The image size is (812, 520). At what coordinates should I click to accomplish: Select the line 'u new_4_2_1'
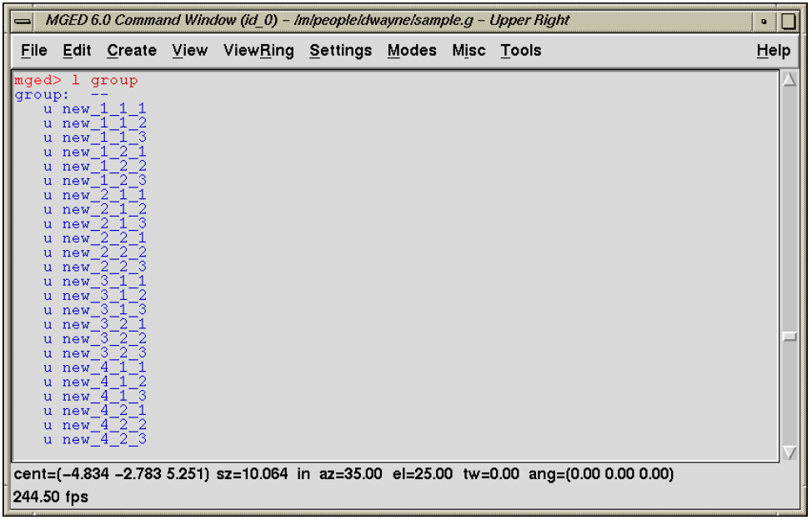[95, 411]
